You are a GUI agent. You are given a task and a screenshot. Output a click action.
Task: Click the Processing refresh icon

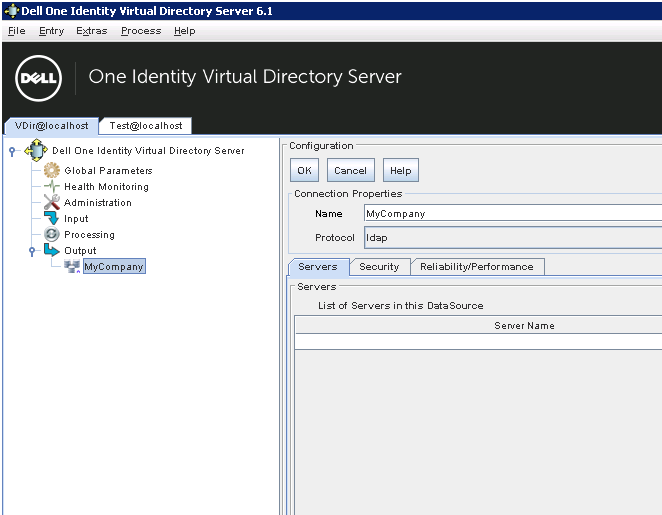click(52, 234)
